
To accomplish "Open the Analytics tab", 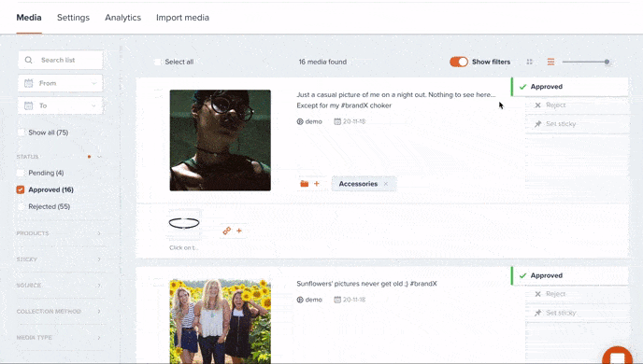I will point(122,18).
